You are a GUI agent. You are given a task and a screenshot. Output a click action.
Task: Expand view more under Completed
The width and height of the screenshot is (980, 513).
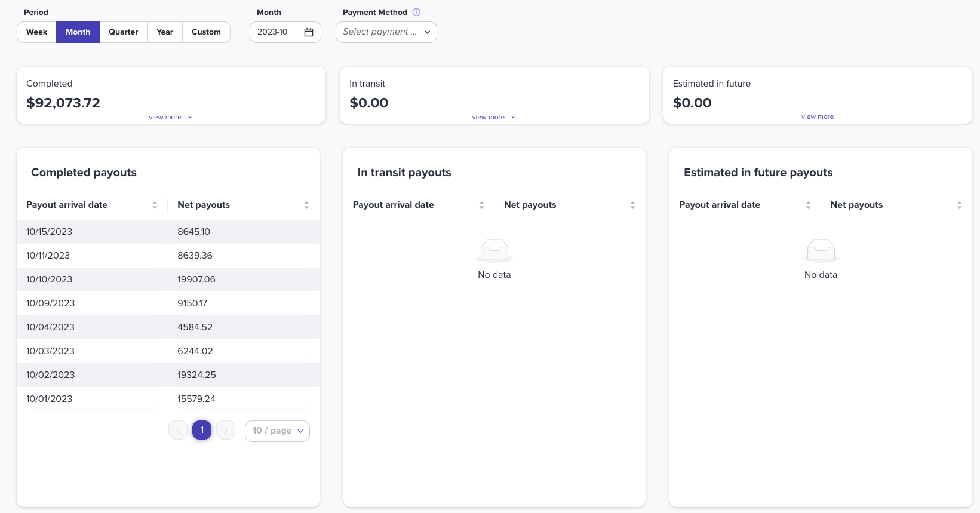[x=170, y=117]
